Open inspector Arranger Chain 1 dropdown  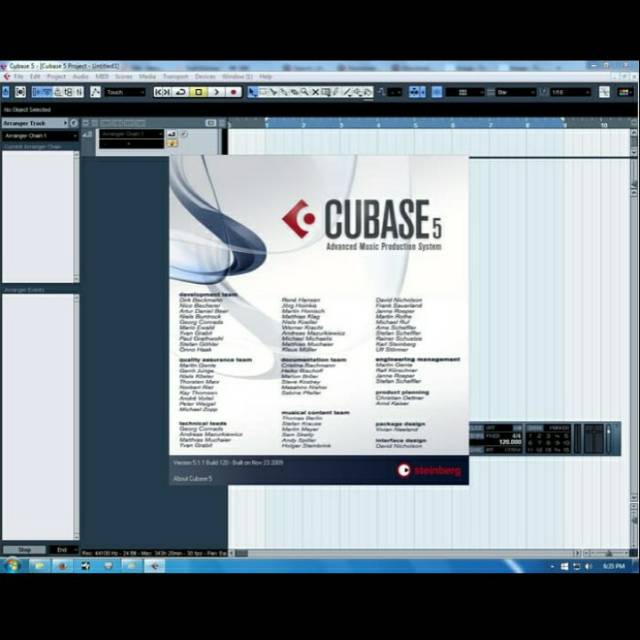pyautogui.click(x=40, y=136)
